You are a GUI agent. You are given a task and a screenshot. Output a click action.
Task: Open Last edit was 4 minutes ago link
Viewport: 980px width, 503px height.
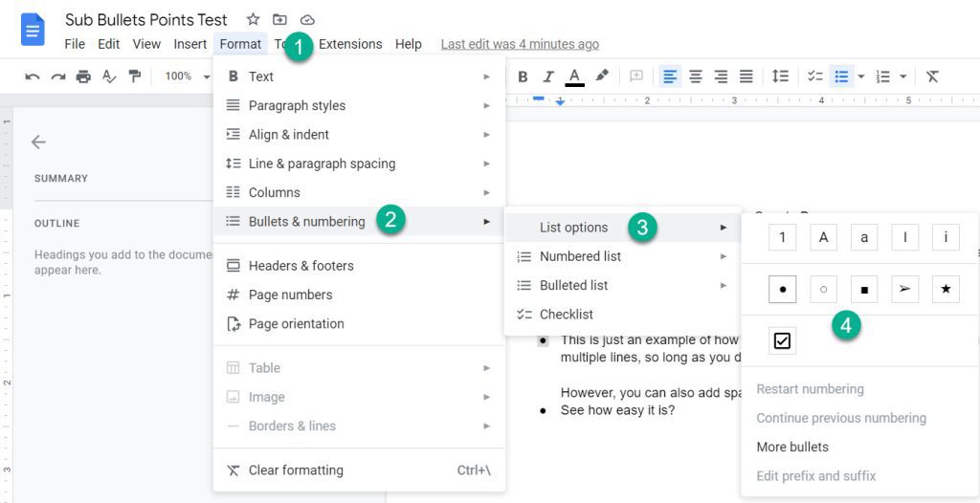520,44
